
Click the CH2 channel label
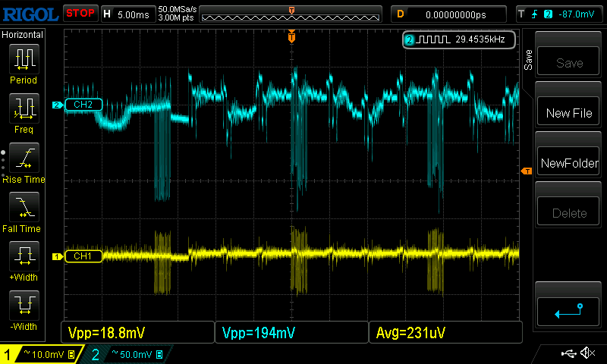tap(83, 105)
